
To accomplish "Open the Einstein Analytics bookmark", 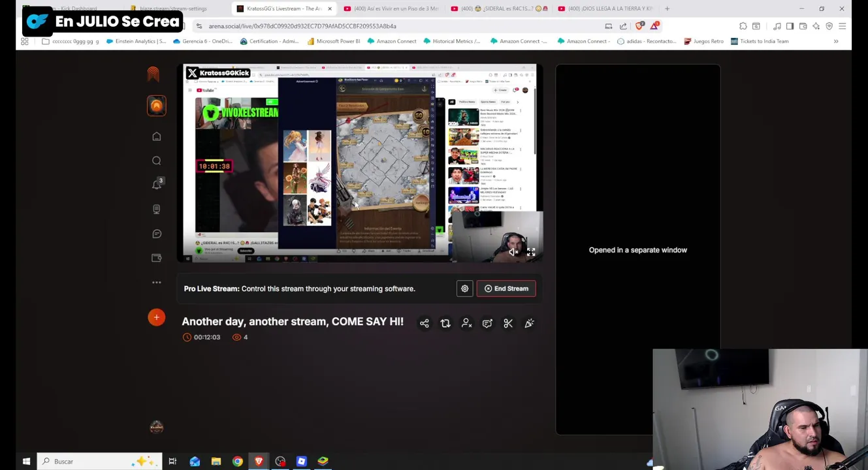I will click(x=136, y=41).
